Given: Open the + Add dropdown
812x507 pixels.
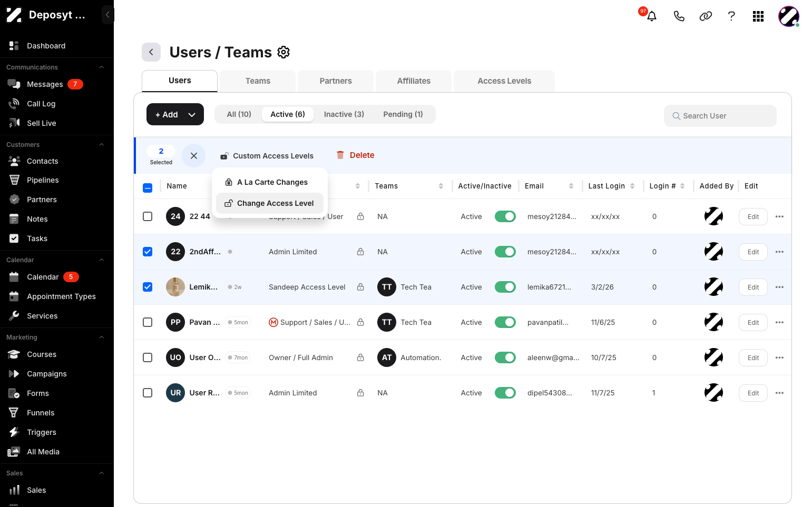Looking at the screenshot, I should 175,114.
